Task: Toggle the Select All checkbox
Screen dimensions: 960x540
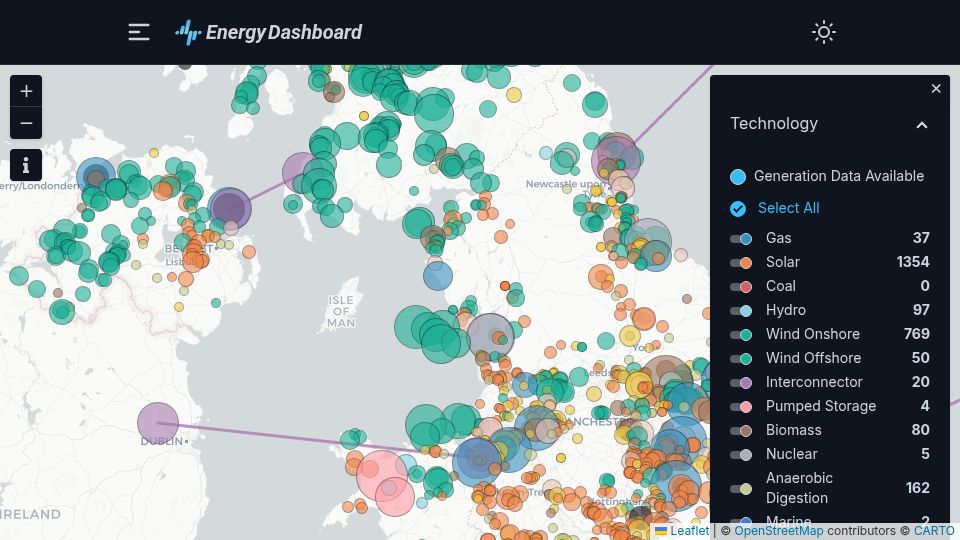Action: (738, 209)
